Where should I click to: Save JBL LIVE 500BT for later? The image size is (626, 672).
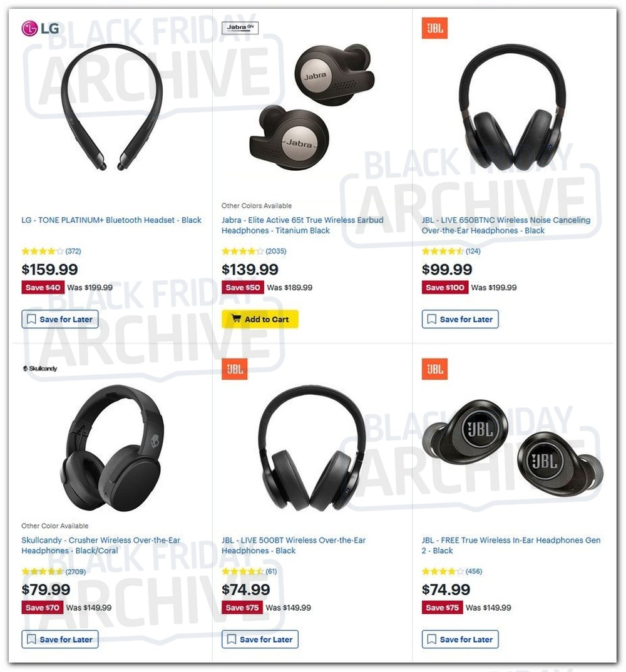pos(260,639)
